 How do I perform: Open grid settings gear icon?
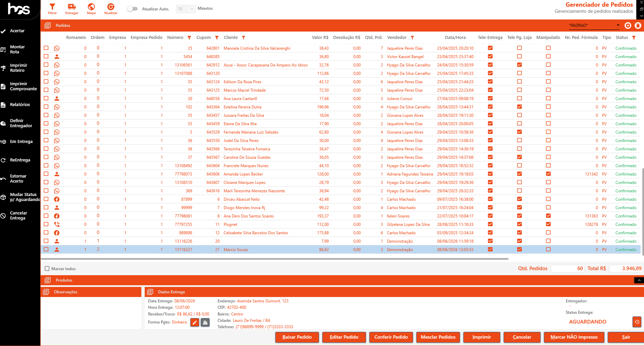(628, 26)
